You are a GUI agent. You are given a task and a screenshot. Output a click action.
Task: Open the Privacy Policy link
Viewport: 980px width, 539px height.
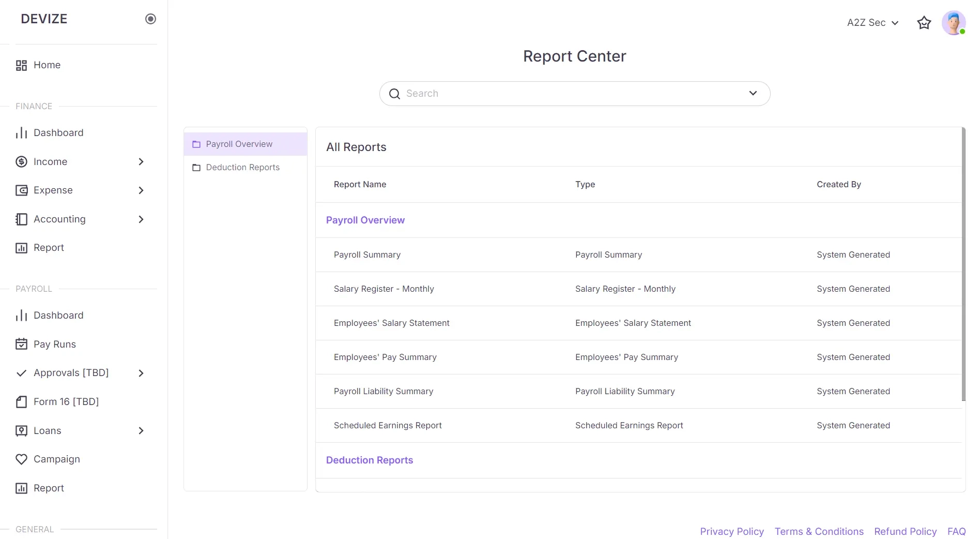[732, 531]
